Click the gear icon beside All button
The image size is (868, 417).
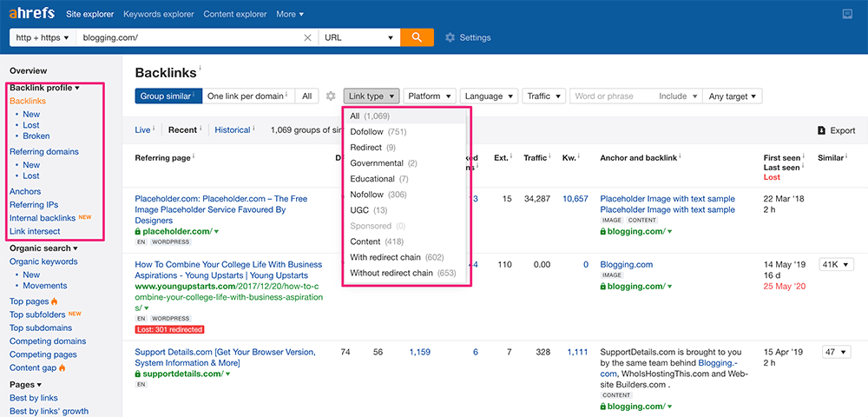[331, 96]
